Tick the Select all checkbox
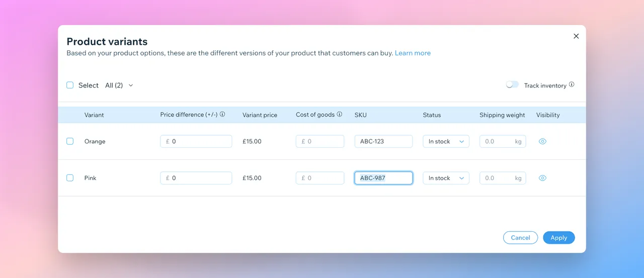Screen dimensions: 644x278 tap(70, 85)
